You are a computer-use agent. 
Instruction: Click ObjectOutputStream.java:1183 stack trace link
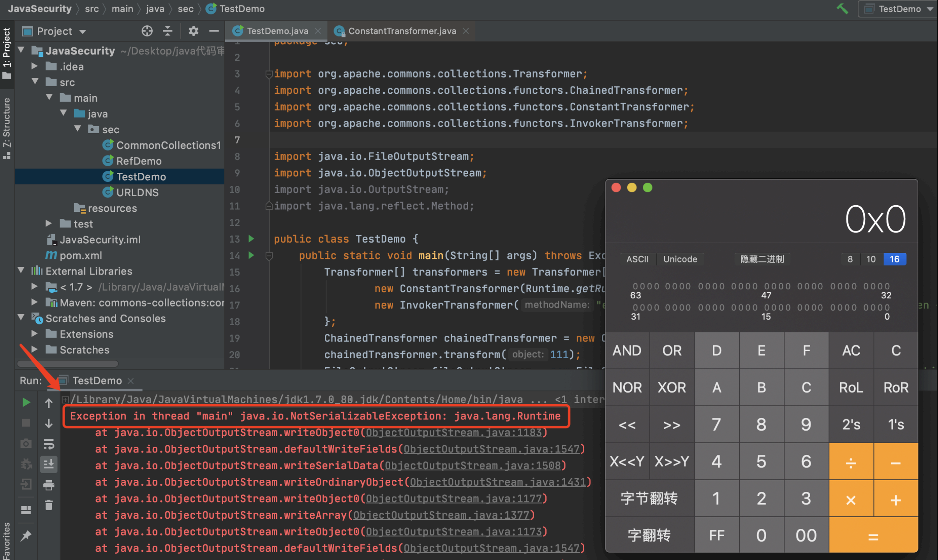click(x=454, y=433)
